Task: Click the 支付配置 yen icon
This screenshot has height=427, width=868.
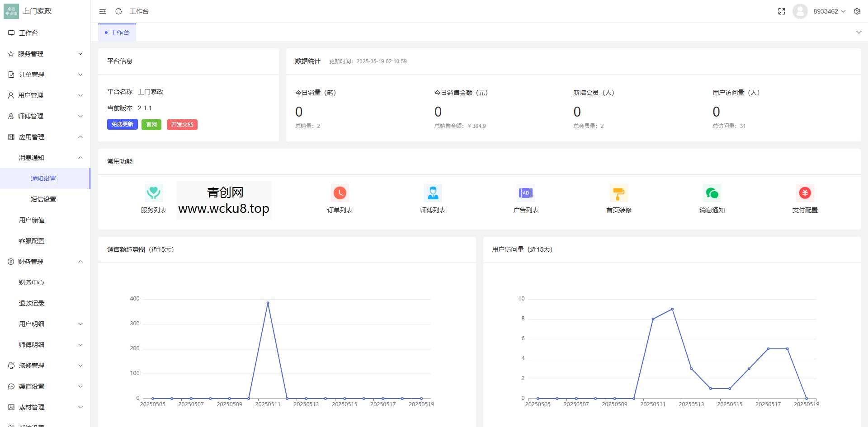Action: pos(805,193)
